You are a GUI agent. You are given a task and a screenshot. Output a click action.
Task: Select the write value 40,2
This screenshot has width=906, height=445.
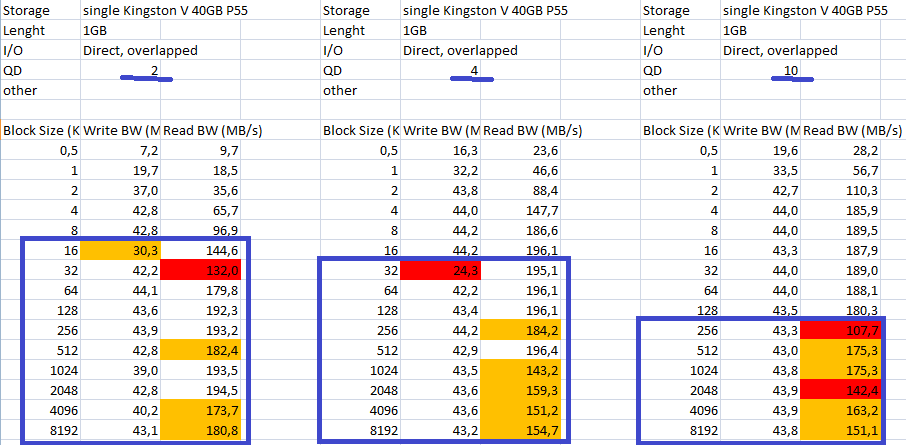(120, 410)
